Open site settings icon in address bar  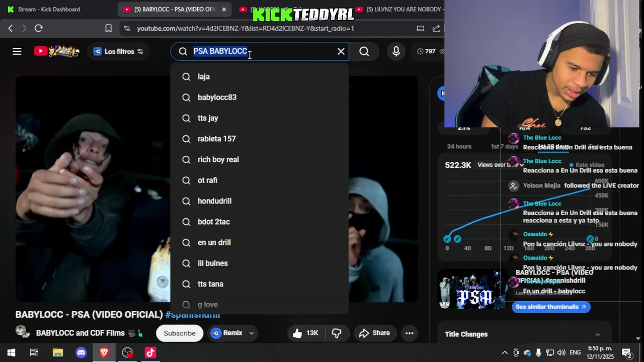pos(127,28)
